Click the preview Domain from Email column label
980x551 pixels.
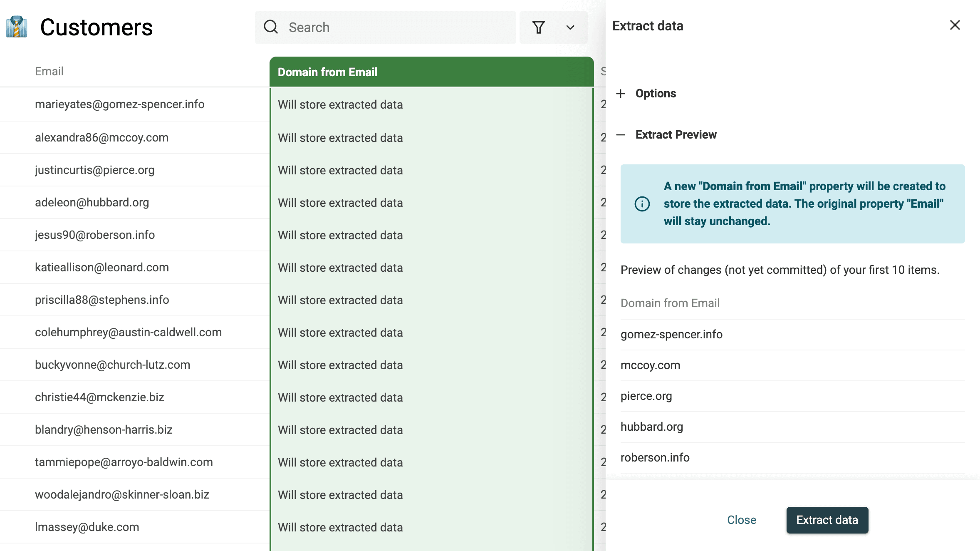(670, 303)
